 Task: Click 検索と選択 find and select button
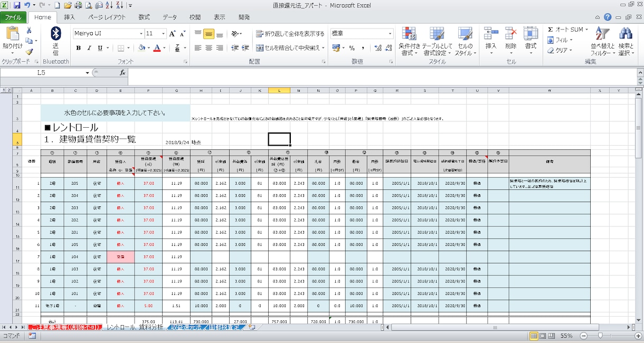click(626, 41)
